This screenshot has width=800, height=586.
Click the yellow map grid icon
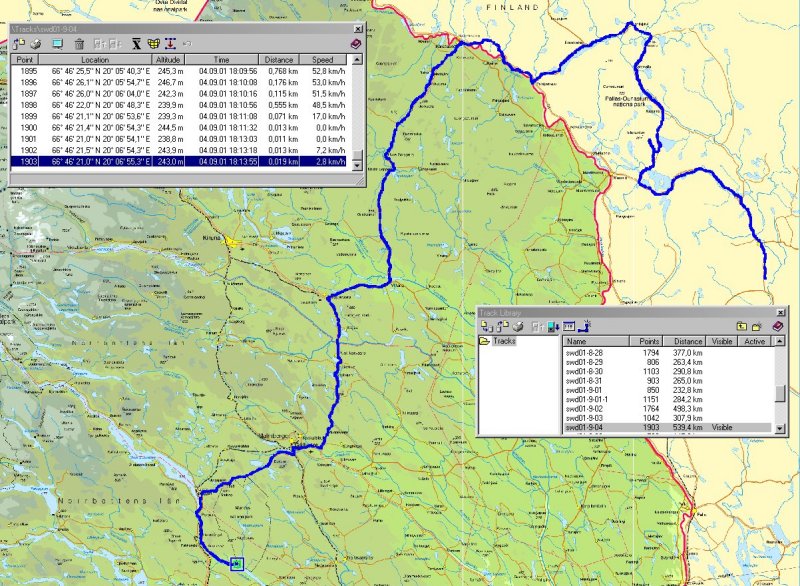[x=153, y=44]
